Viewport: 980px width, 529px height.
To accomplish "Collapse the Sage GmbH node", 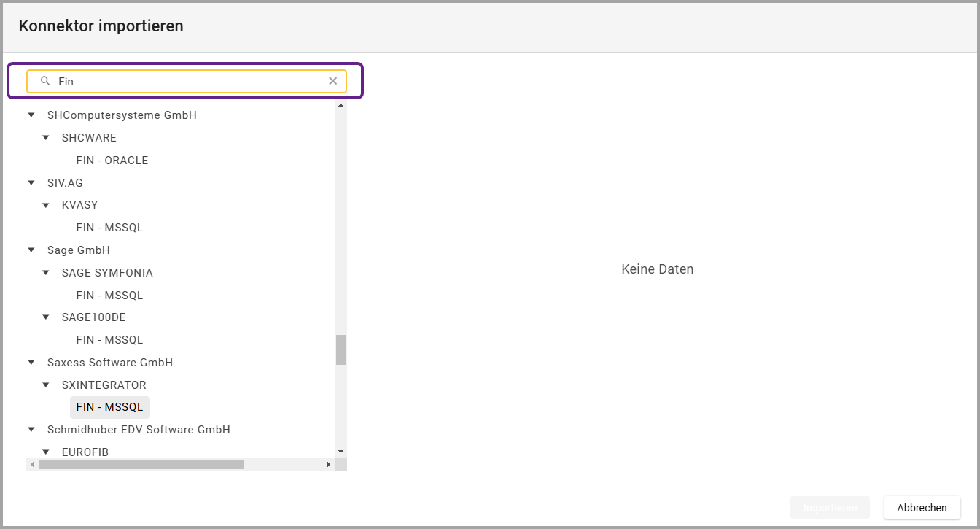I will [31, 250].
